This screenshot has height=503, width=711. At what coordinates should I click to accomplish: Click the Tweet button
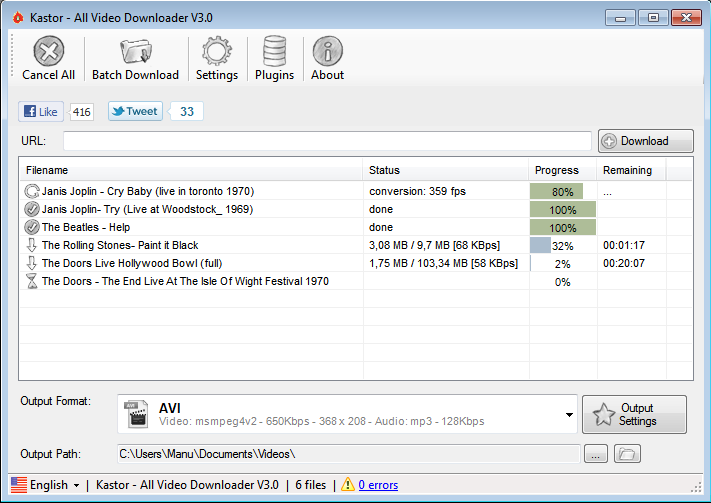click(x=135, y=111)
